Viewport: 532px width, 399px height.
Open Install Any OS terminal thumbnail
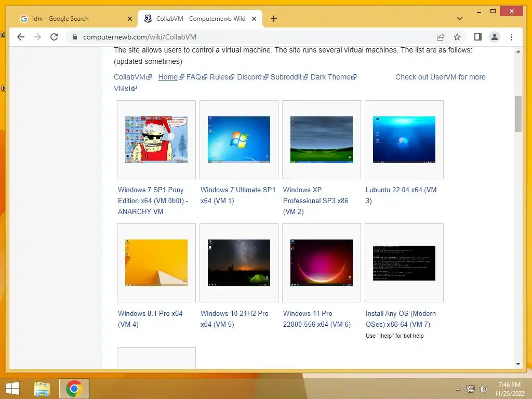pyautogui.click(x=404, y=263)
